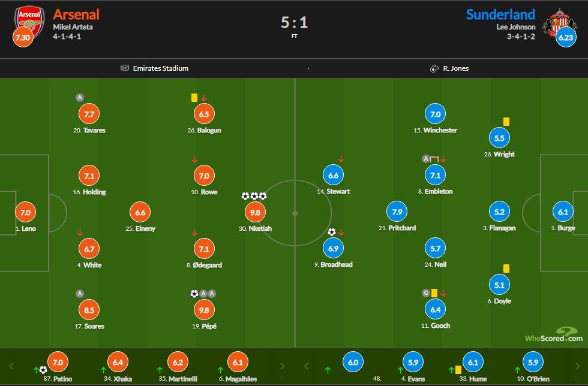Open the Arsenal team name link
The height and width of the screenshot is (386, 588).
[76, 14]
